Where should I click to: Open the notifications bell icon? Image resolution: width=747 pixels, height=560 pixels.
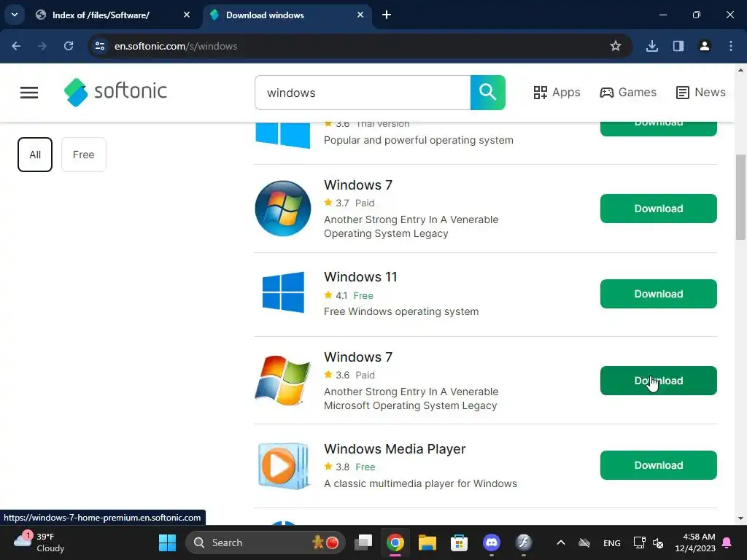727,542
